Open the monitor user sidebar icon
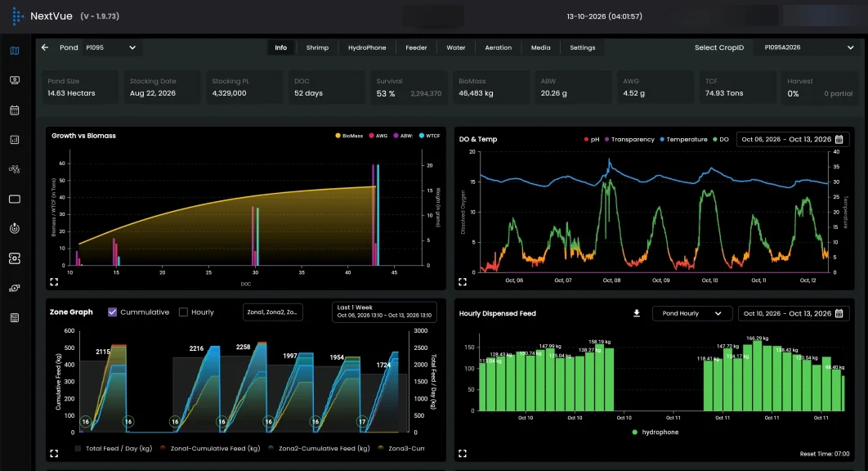The width and height of the screenshot is (868, 471). point(15,80)
